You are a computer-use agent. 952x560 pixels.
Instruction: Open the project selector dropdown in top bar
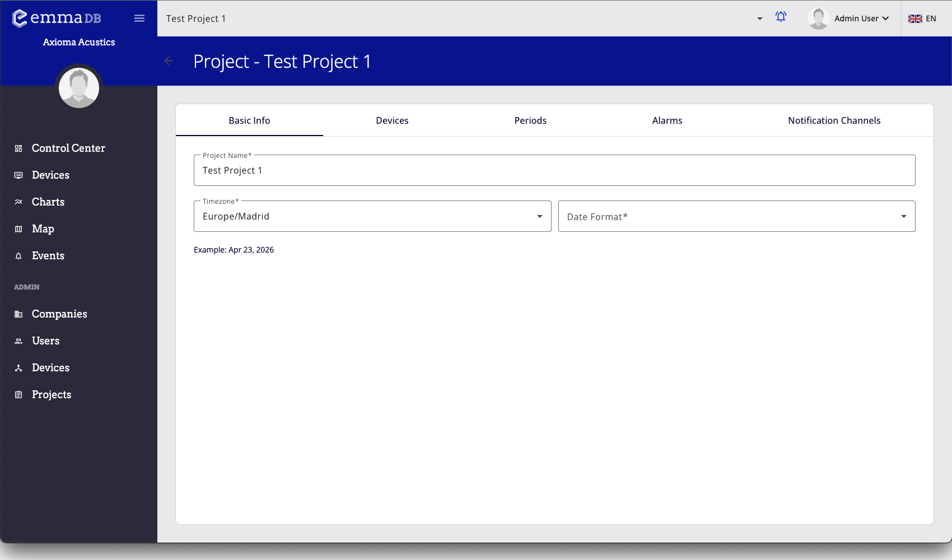click(x=759, y=18)
